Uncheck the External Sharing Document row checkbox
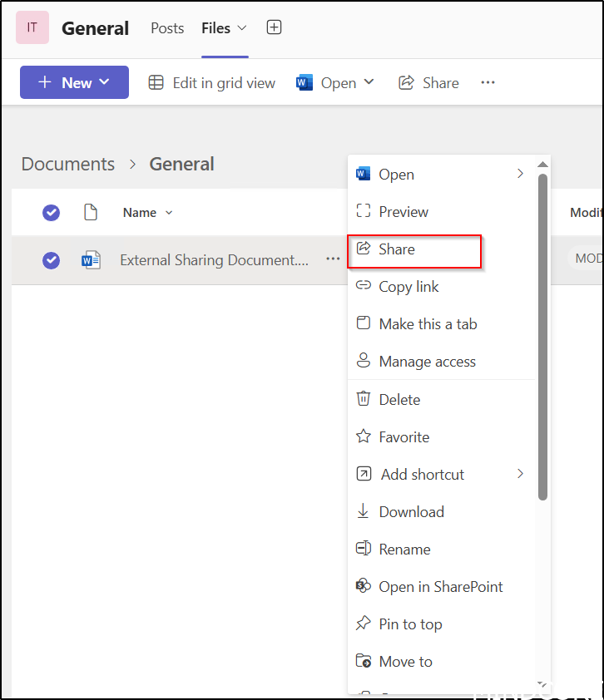The width and height of the screenshot is (604, 700). 52,260
